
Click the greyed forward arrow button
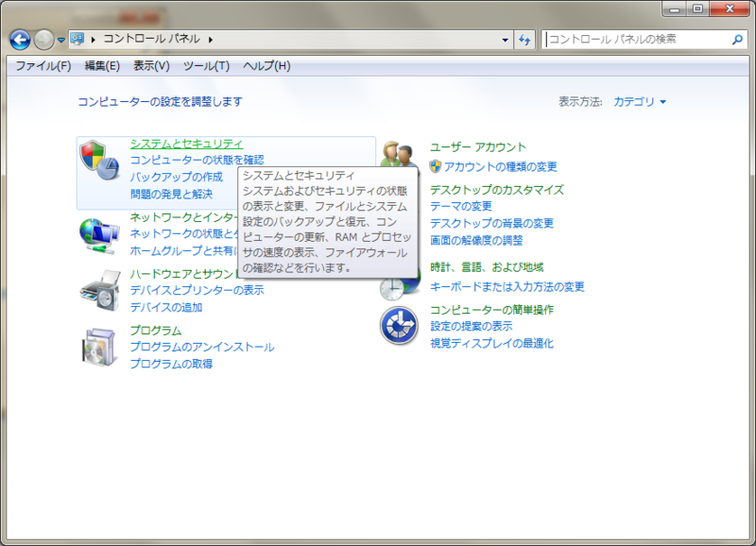coord(43,40)
